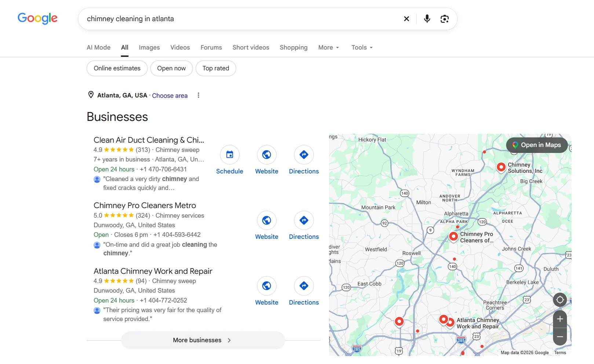This screenshot has height=364, width=594.
Task: Toggle the Top rated filter chip
Action: pos(216,68)
